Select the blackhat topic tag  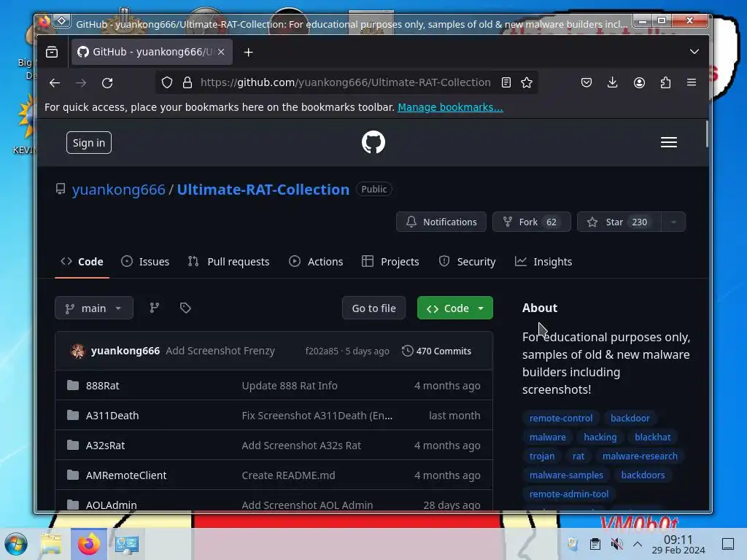652,437
